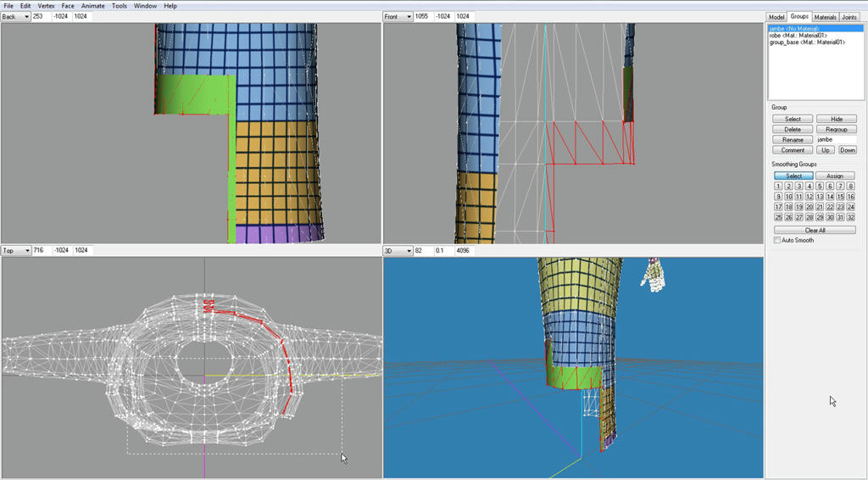
Task: Open the Front viewport view dropdown
Action: [398, 17]
